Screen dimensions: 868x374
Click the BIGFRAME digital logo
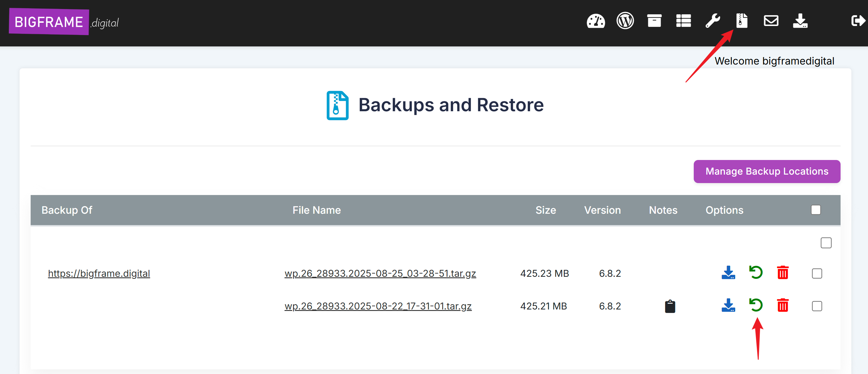(64, 22)
